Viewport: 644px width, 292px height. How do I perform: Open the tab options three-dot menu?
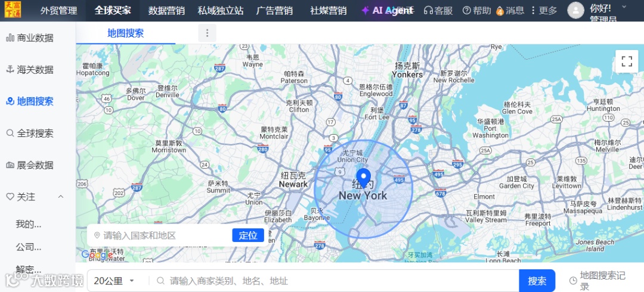[x=207, y=33]
